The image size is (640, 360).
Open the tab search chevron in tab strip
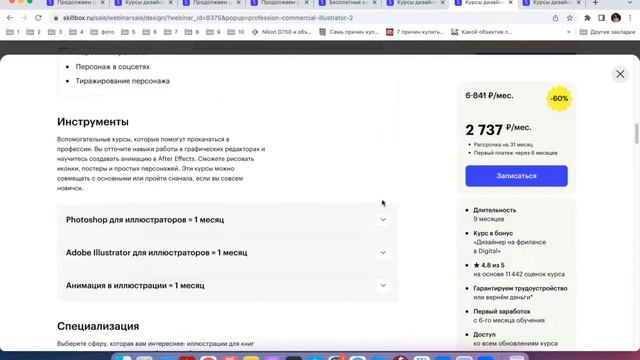pyautogui.click(x=630, y=3)
